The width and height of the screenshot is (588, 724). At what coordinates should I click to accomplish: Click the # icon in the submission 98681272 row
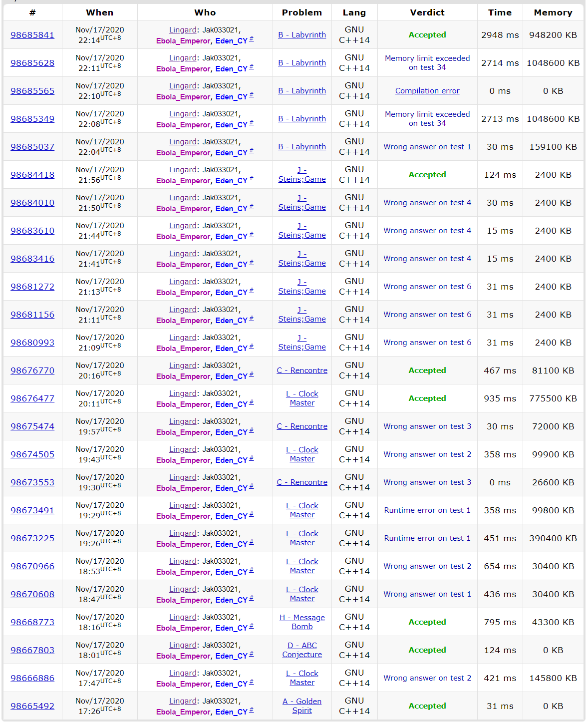pyautogui.click(x=252, y=291)
